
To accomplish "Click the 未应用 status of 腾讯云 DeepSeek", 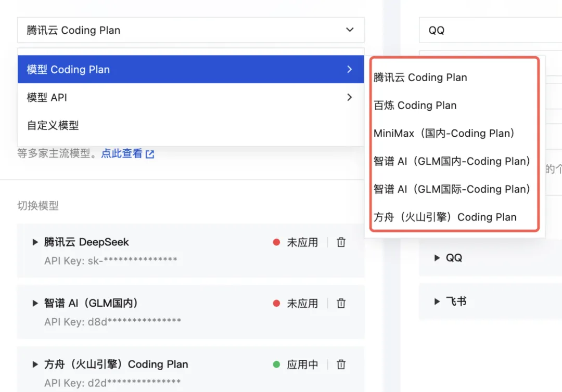I will pyautogui.click(x=302, y=242).
